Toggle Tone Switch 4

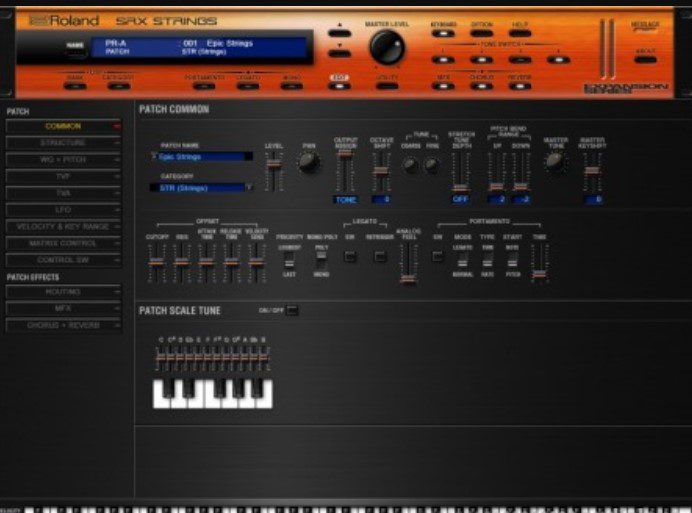tap(558, 60)
